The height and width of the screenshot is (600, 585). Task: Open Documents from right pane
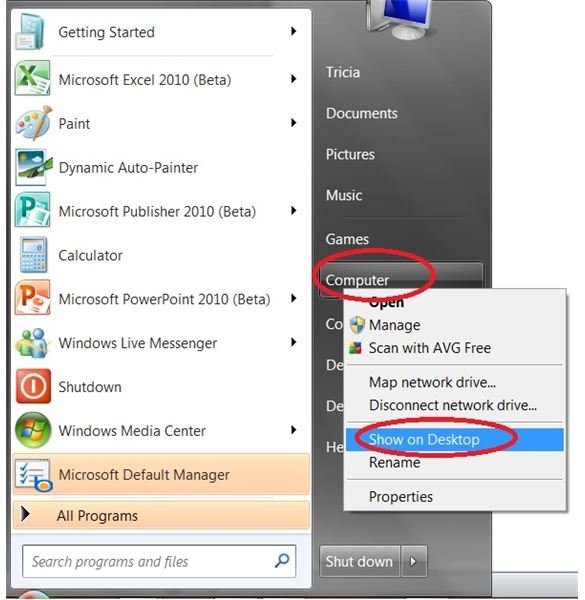tap(362, 113)
